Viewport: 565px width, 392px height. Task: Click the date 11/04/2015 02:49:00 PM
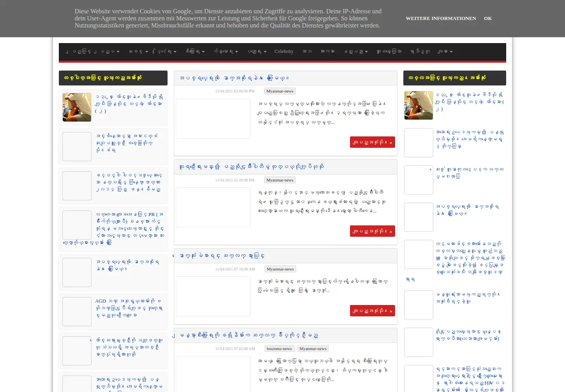[235, 180]
